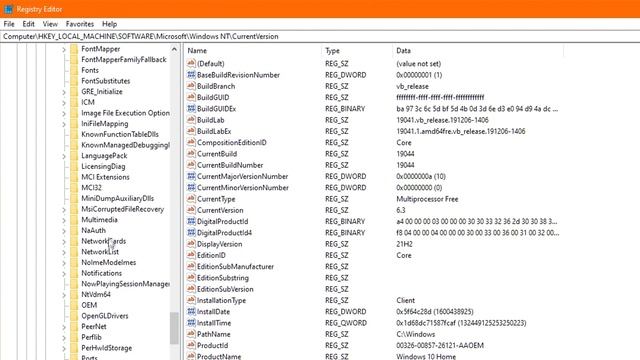Viewport: 640px width, 360px height.
Task: Click the string icon of CurrentVersion value
Action: point(191,210)
